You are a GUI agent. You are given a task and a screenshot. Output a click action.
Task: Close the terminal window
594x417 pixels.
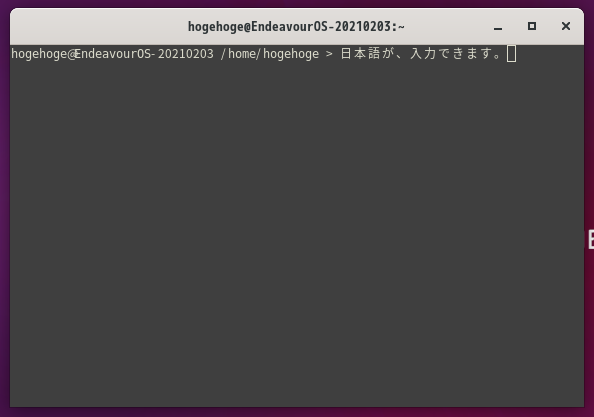566,26
